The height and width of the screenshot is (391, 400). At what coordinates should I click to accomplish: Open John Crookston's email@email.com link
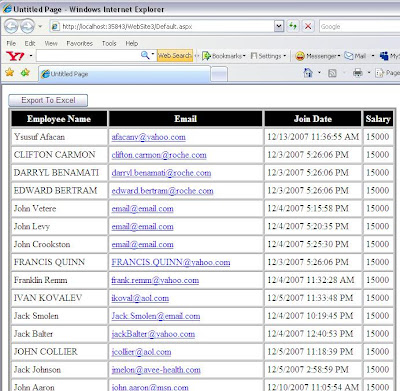pyautogui.click(x=142, y=245)
